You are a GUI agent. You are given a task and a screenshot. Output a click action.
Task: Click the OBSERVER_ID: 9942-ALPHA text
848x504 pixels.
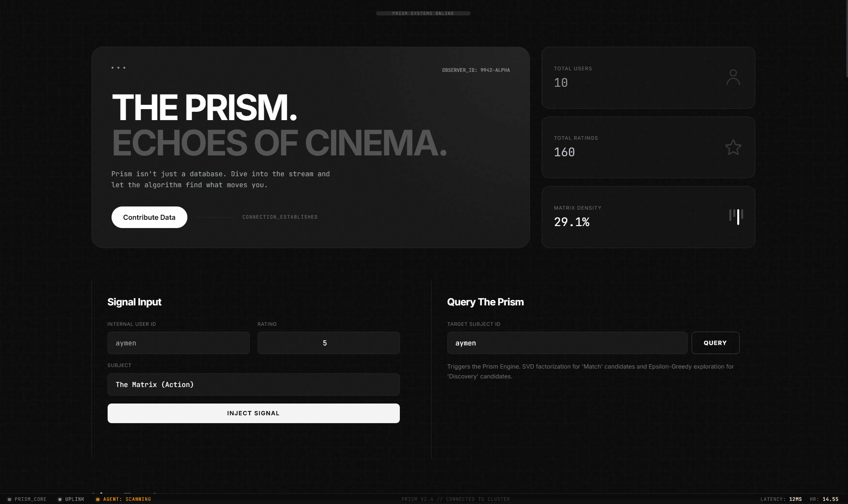(476, 70)
